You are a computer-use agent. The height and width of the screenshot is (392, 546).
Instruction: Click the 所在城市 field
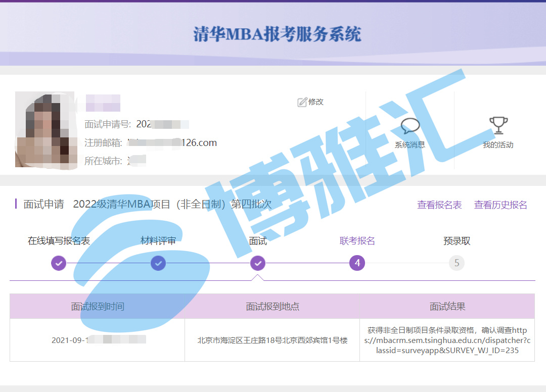click(115, 161)
